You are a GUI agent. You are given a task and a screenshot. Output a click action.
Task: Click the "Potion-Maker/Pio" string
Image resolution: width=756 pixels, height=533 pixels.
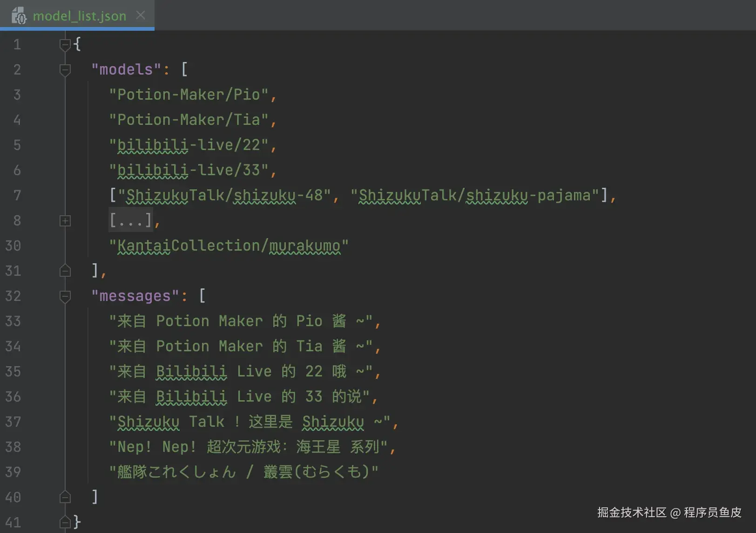(189, 95)
